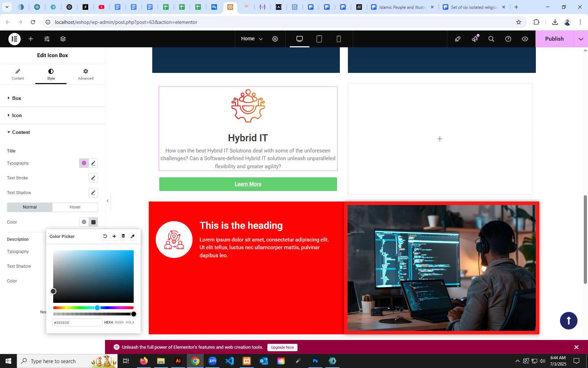Open the Content tab
The height and width of the screenshot is (368, 588).
pyautogui.click(x=17, y=74)
